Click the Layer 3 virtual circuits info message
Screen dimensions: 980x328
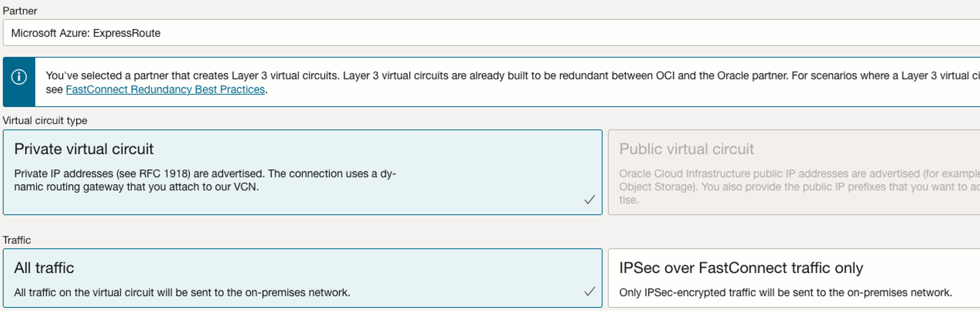(x=513, y=83)
